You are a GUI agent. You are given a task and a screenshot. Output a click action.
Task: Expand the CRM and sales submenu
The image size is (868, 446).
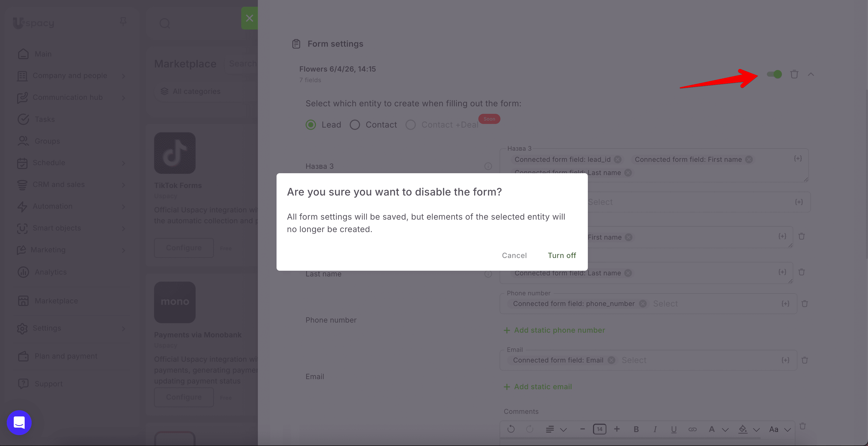[123, 185]
